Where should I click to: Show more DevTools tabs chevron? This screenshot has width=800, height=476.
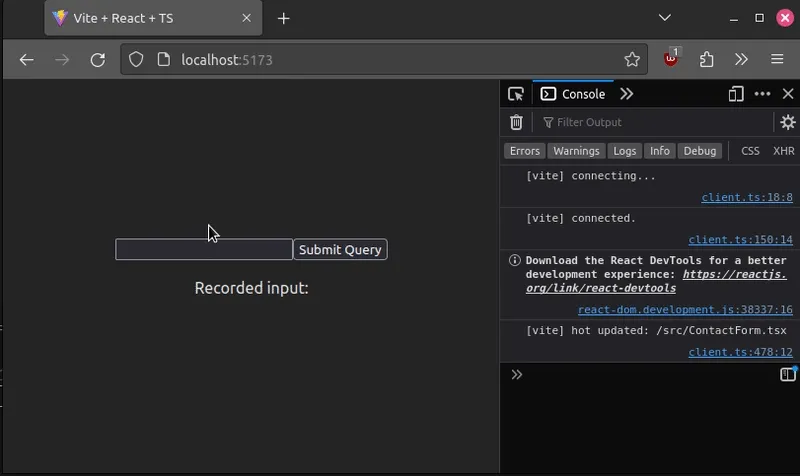(627, 94)
